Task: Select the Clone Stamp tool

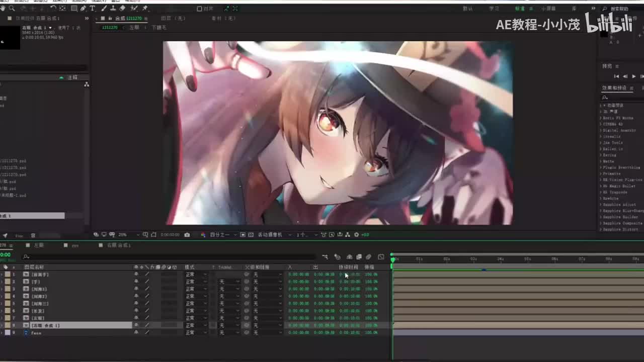Action: [x=113, y=9]
